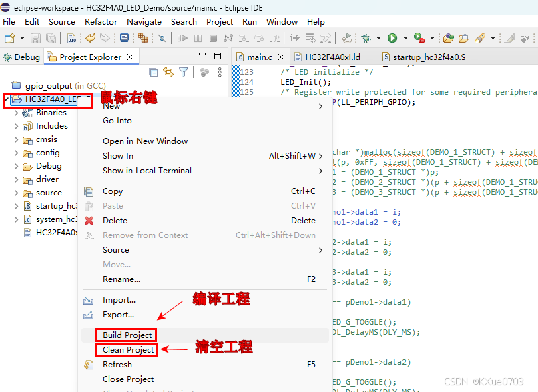The width and height of the screenshot is (538, 392).
Task: Click the Disconnect toolbar icon
Action: [228, 38]
